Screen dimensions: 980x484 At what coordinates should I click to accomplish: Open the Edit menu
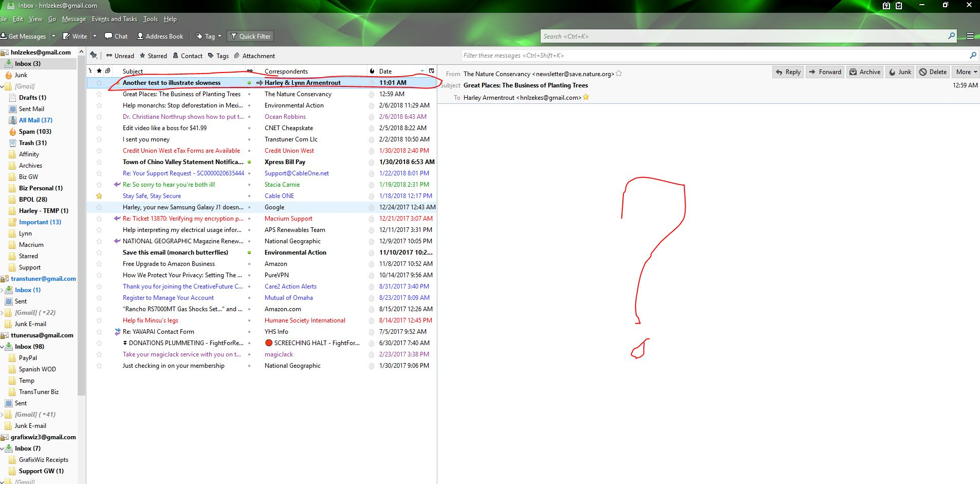[x=18, y=19]
